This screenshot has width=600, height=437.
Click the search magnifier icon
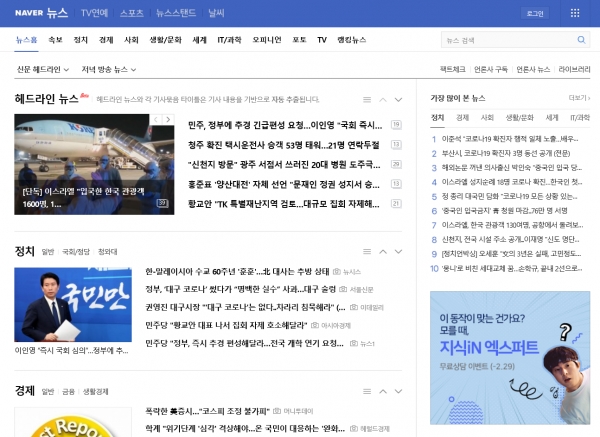[x=581, y=40]
